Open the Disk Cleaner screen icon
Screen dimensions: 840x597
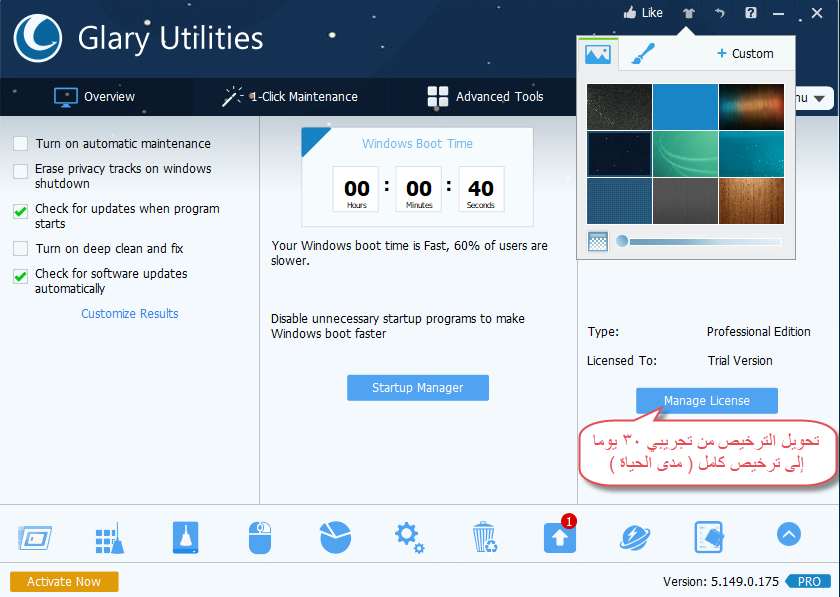coord(35,538)
